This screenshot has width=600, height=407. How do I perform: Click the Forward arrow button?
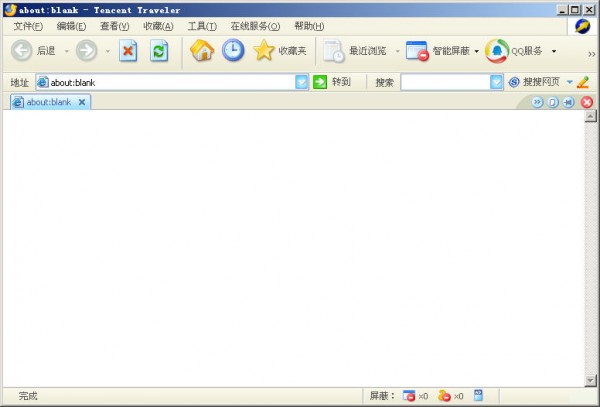tap(86, 50)
